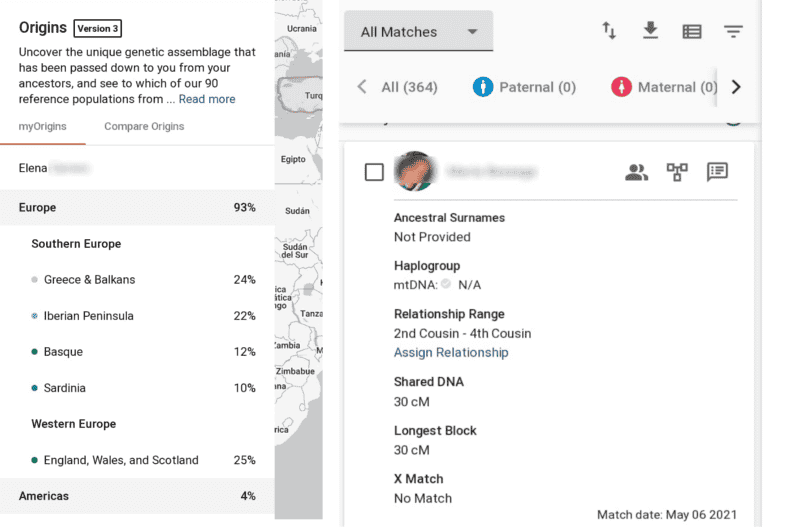Click the Read more link
800x530 pixels.
[x=207, y=99]
